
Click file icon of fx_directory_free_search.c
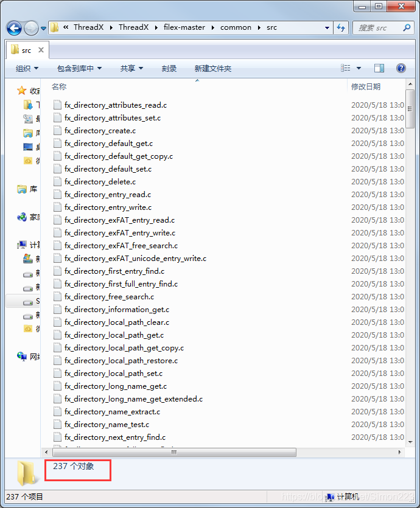(57, 297)
